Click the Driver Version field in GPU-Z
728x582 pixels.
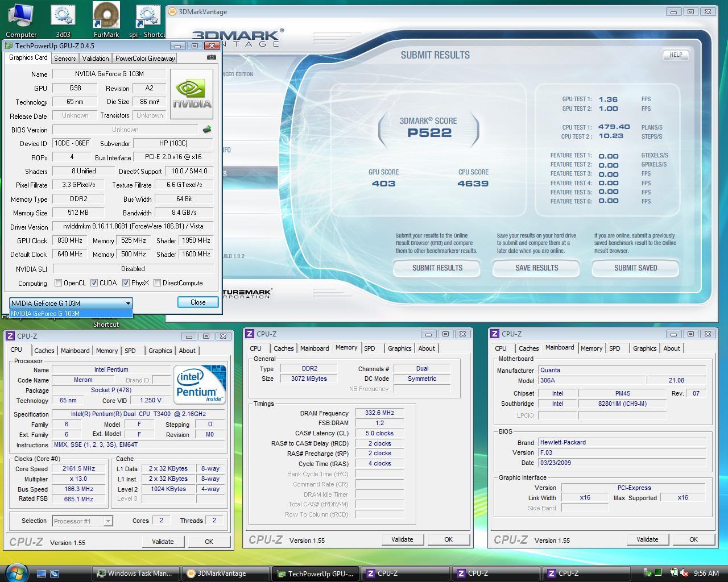coord(133,226)
